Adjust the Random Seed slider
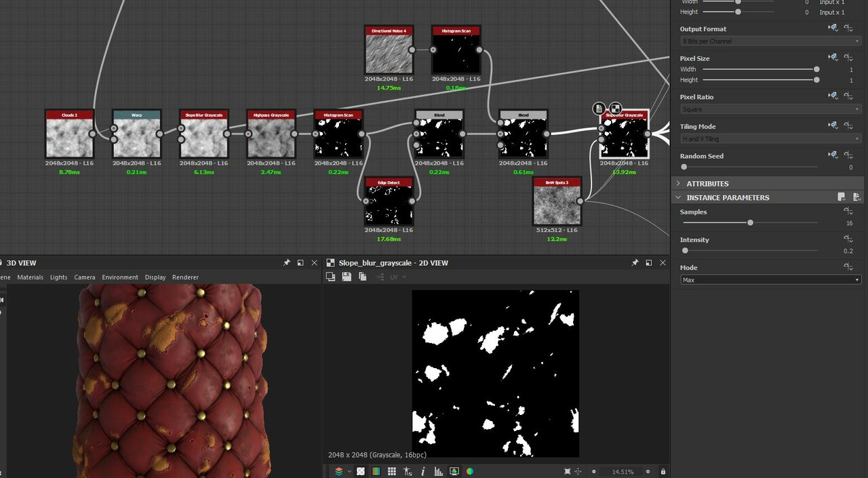The image size is (868, 478). pos(684,167)
